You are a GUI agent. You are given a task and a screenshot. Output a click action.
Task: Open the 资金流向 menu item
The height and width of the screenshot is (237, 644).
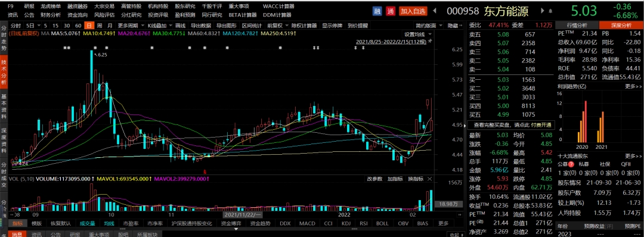(78, 15)
